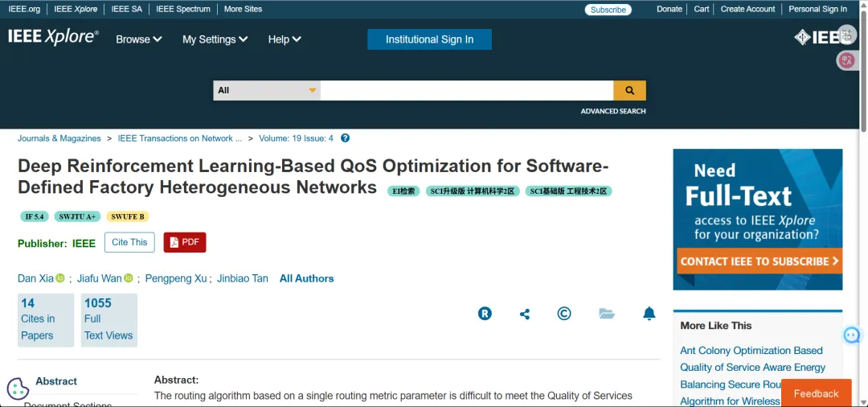This screenshot has width=868, height=407.
Task: Click the translate extension icon
Action: tap(846, 60)
